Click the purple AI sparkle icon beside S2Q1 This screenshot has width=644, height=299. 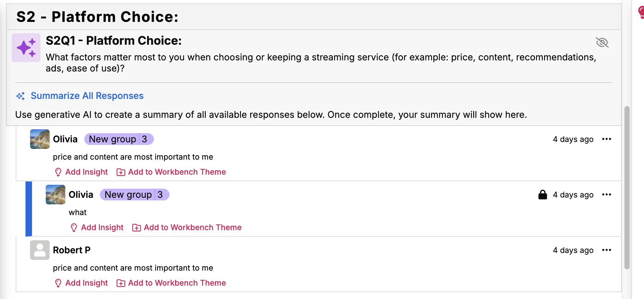(26, 48)
